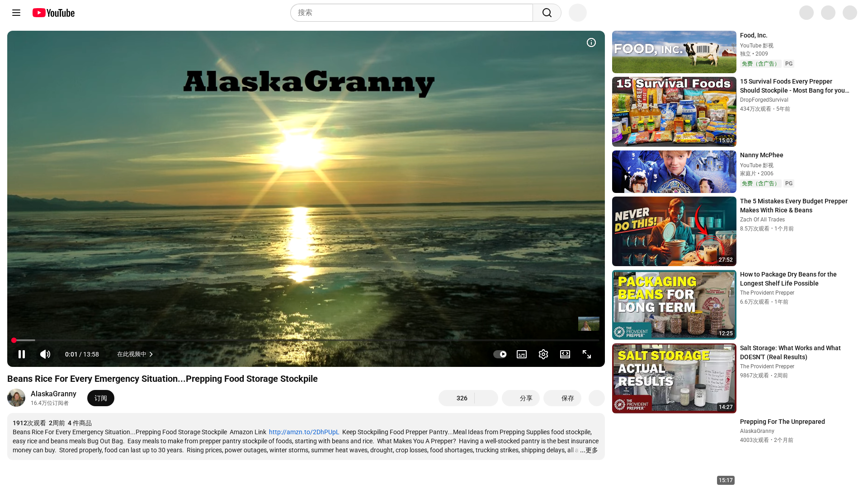This screenshot has height=488, width=868.
Task: Click the 订阅 subscribe button
Action: (100, 398)
